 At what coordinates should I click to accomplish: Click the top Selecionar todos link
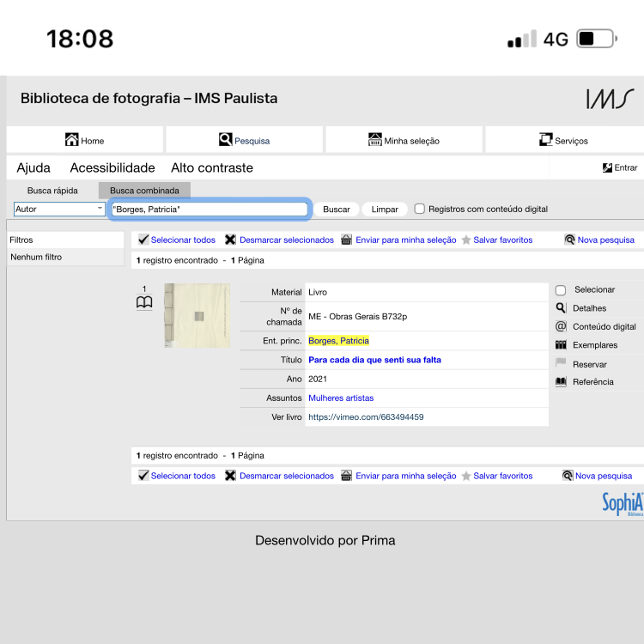point(183,240)
